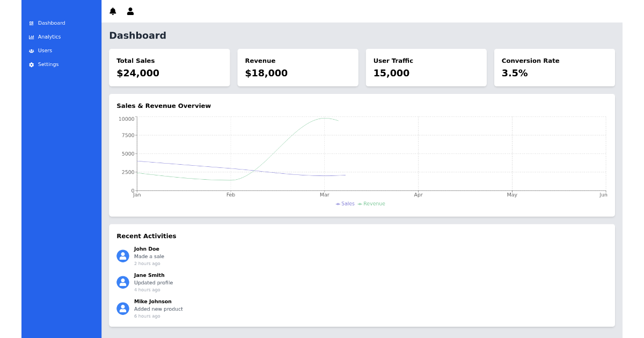Toggle the Revenue series in chart legend
This screenshot has height=338, width=644.
pyautogui.click(x=372, y=204)
